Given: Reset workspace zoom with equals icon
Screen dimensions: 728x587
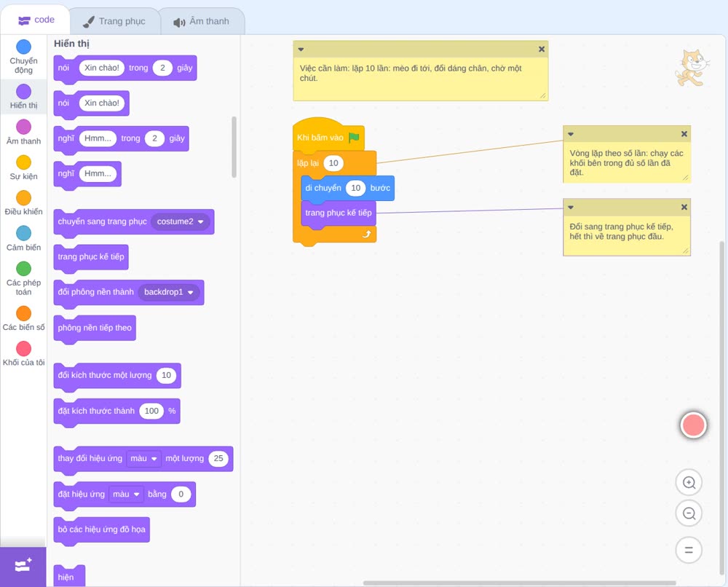Looking at the screenshot, I should click(689, 550).
